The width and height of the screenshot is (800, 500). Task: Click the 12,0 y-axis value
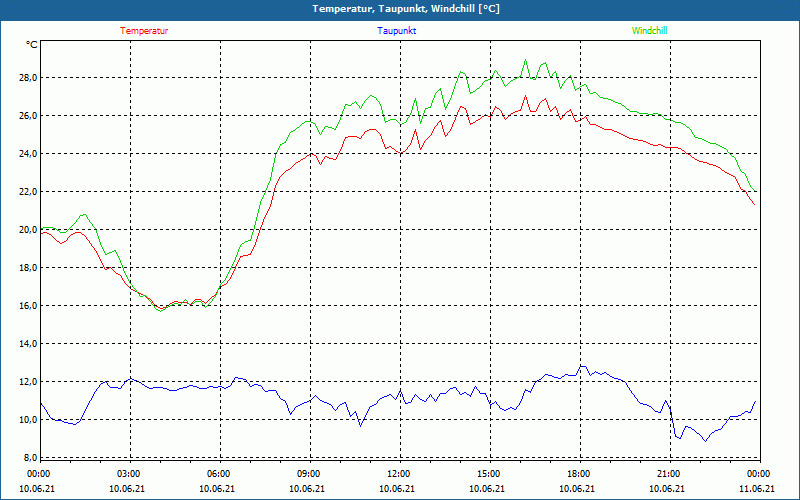[29, 382]
